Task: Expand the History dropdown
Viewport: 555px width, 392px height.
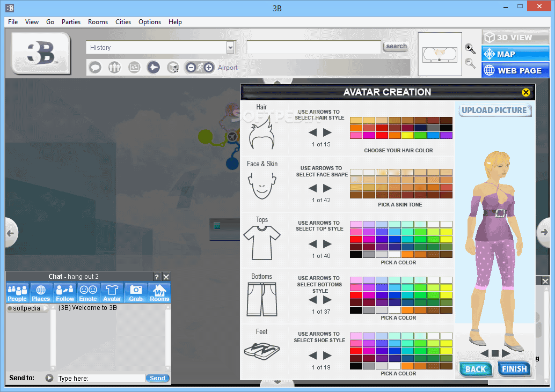Action: point(230,47)
